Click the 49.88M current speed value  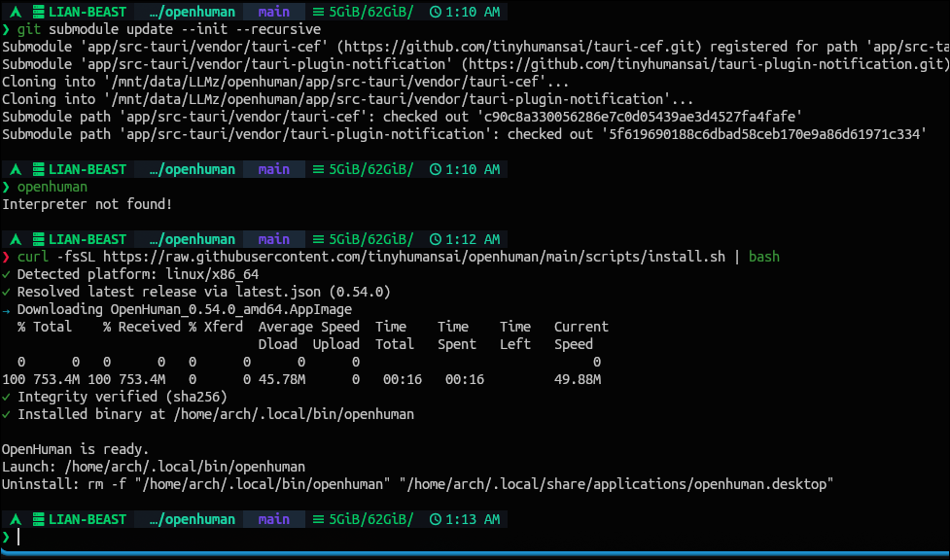tap(578, 380)
